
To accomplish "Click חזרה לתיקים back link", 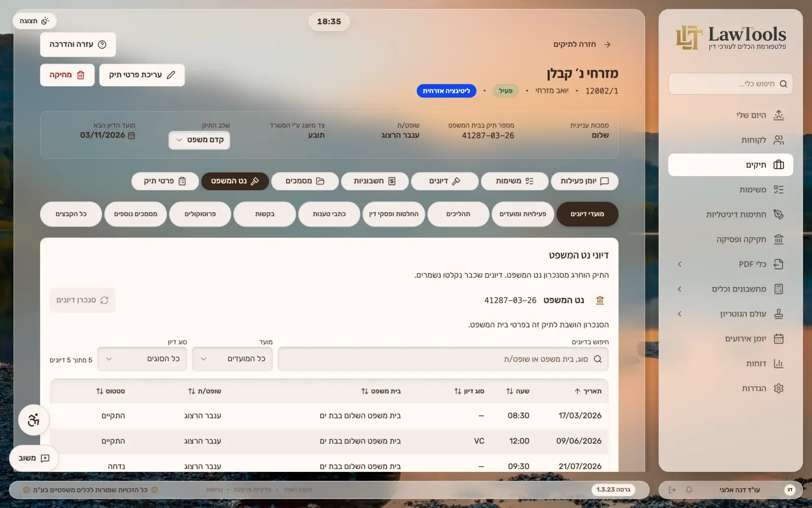I will coord(582,44).
